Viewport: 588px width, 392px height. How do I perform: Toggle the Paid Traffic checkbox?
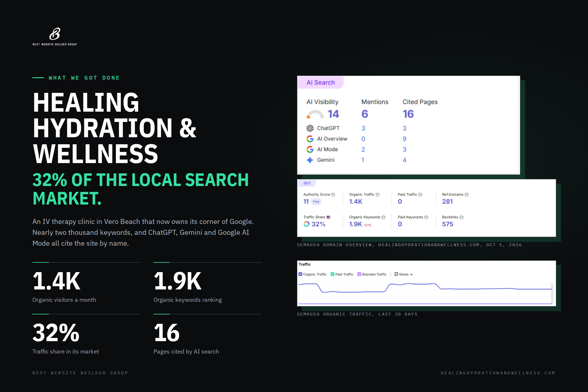click(333, 274)
